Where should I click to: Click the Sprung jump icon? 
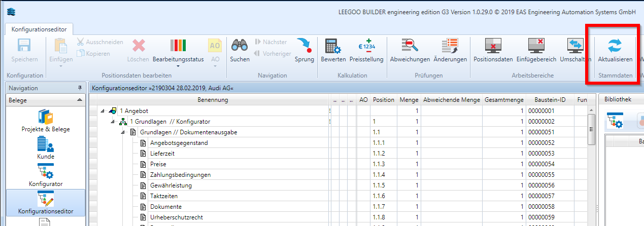[x=304, y=46]
